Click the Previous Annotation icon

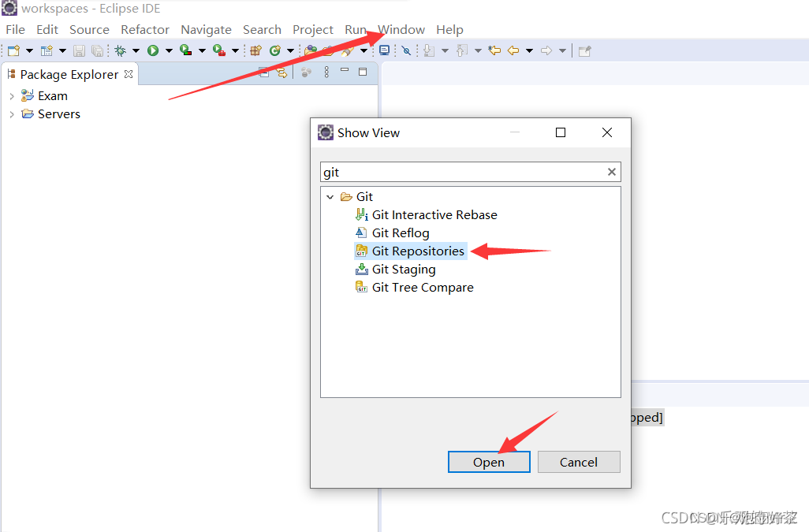[462, 50]
